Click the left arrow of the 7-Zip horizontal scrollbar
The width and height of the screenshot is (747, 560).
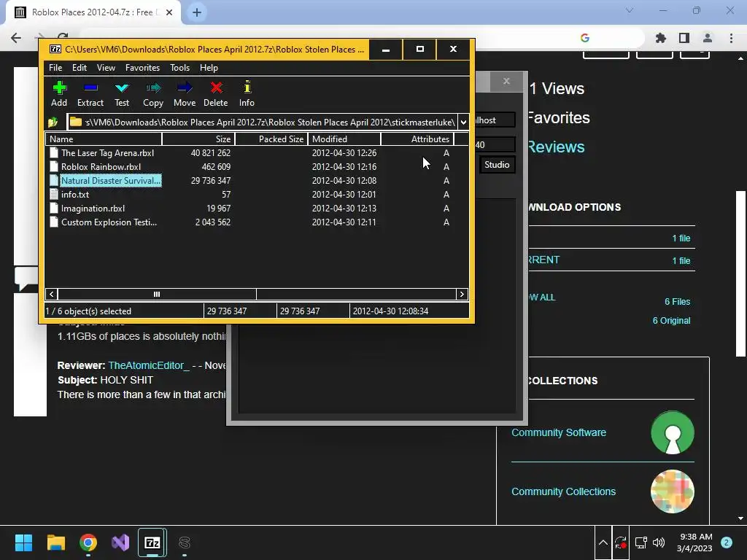[52, 295]
